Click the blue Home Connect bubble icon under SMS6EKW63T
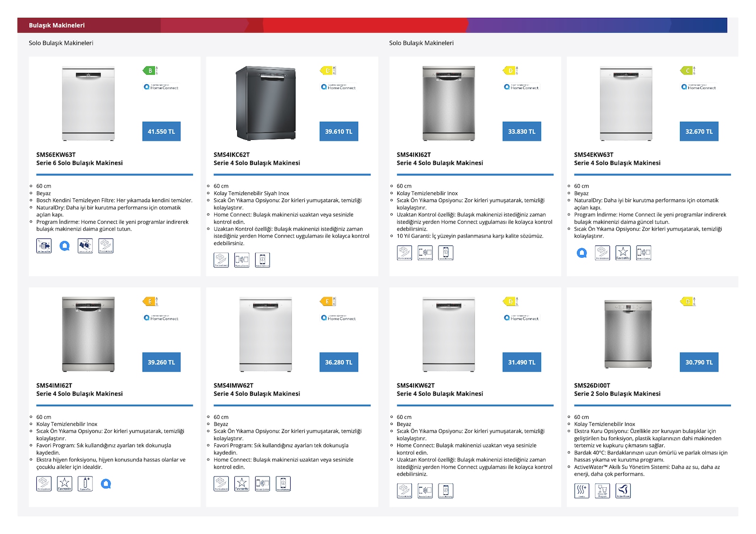The height and width of the screenshot is (534, 756). (x=65, y=246)
